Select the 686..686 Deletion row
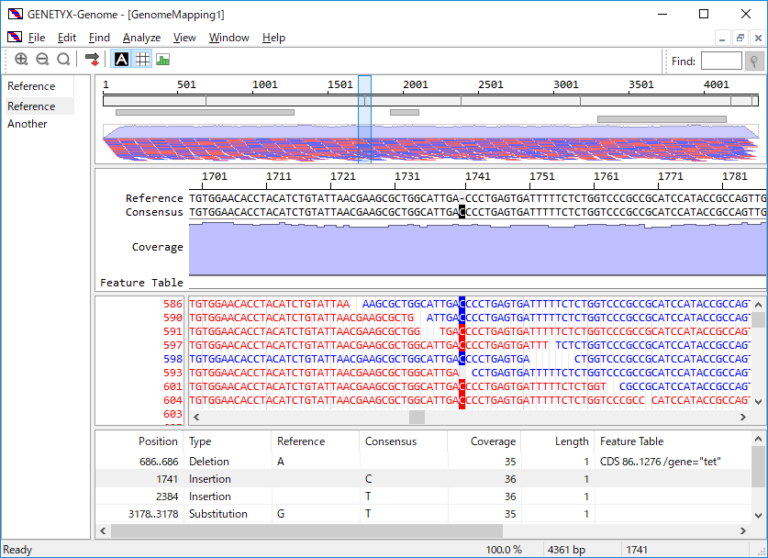Viewport: 768px width, 558px height. click(423, 461)
